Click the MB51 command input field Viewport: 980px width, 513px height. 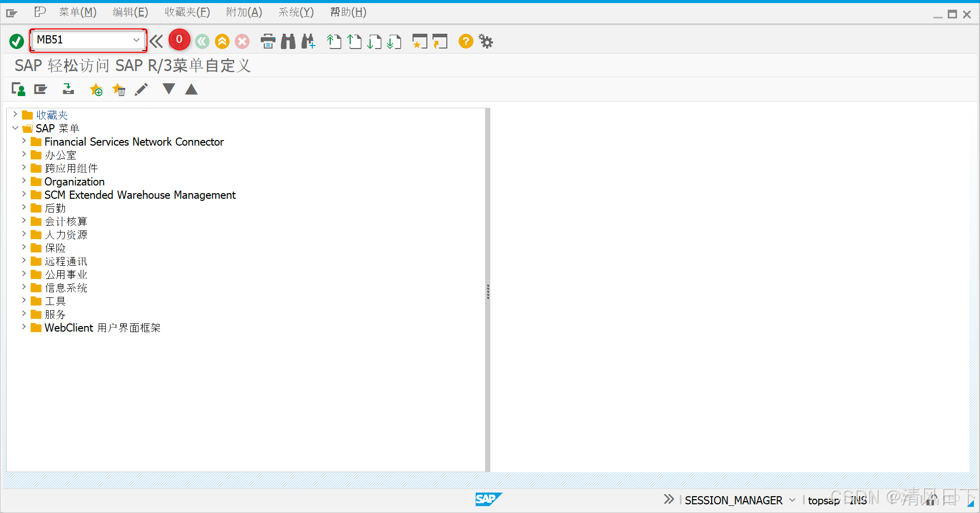[83, 40]
